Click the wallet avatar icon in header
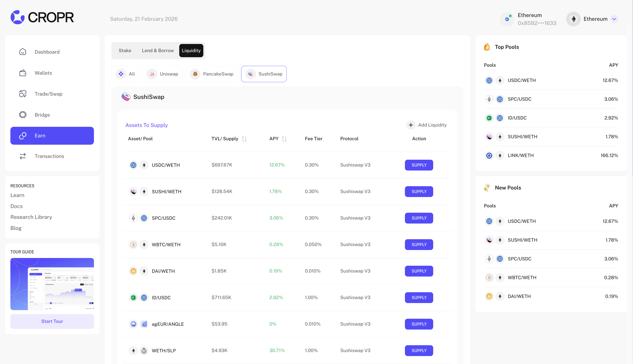 click(507, 19)
